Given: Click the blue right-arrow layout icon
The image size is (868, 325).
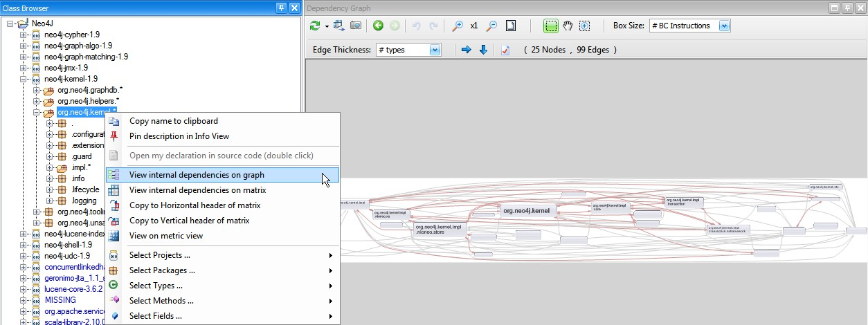Looking at the screenshot, I should coord(466,50).
